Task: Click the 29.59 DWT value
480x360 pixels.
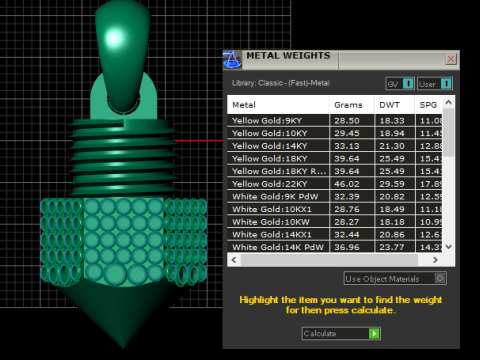Action: click(x=392, y=184)
